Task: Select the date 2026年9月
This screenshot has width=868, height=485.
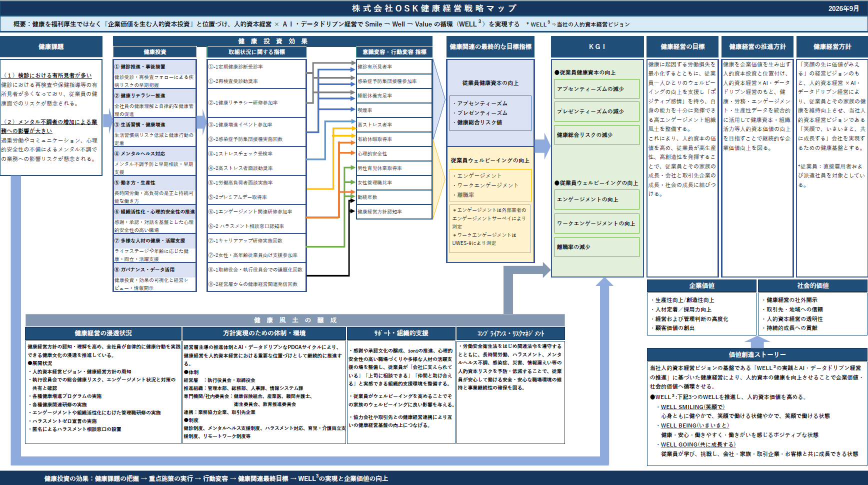Action: pyautogui.click(x=843, y=8)
